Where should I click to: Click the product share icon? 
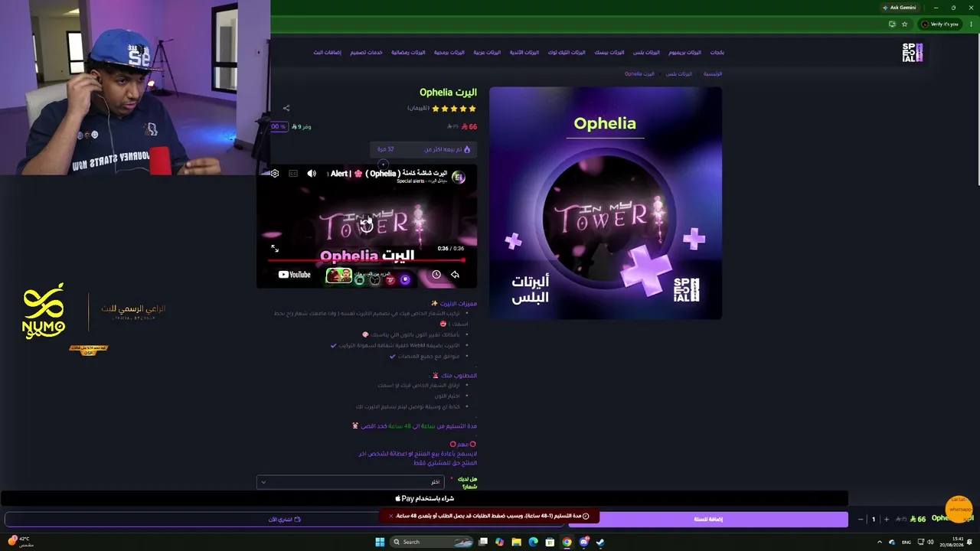coord(286,108)
